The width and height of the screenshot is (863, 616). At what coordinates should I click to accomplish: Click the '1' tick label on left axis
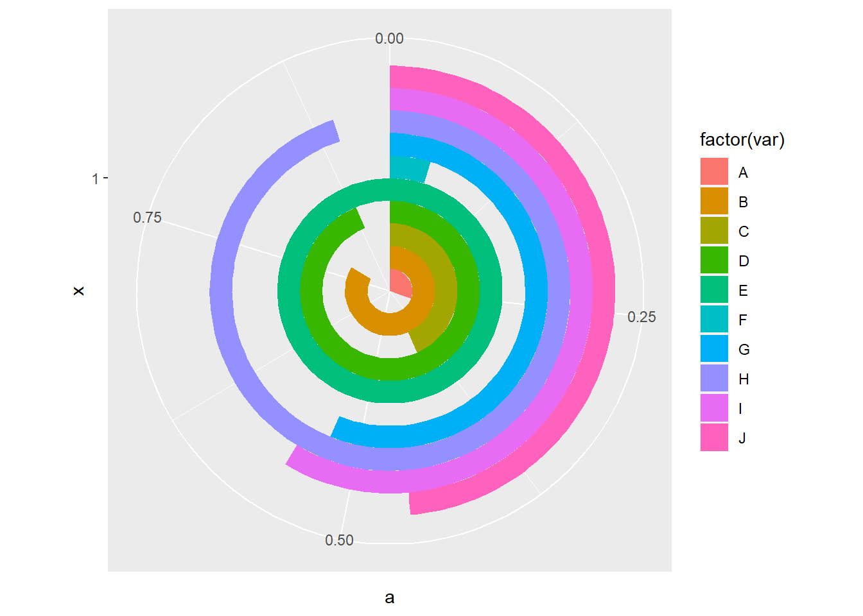click(x=96, y=179)
